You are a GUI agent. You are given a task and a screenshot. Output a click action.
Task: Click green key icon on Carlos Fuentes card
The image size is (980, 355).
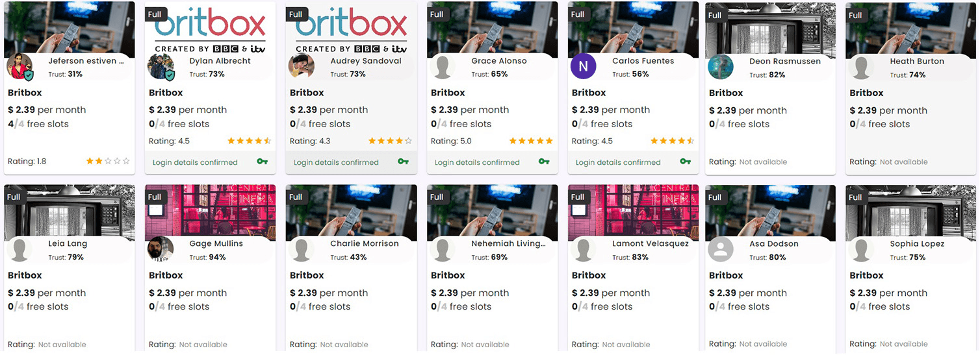pyautogui.click(x=685, y=162)
